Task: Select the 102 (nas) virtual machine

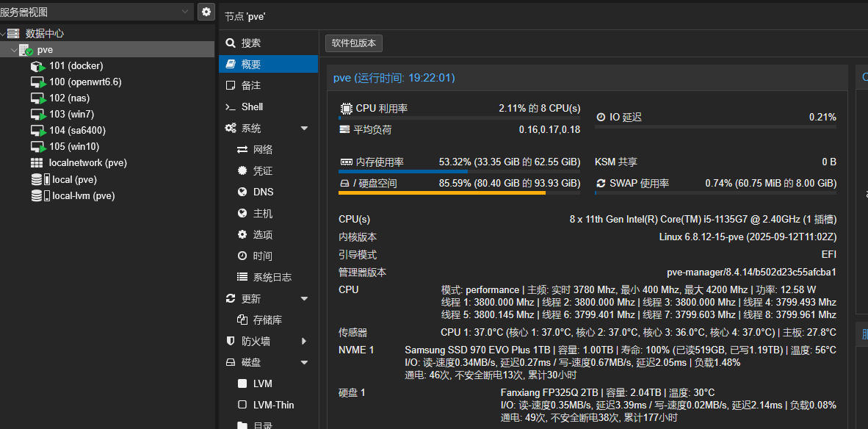Action: [69, 98]
